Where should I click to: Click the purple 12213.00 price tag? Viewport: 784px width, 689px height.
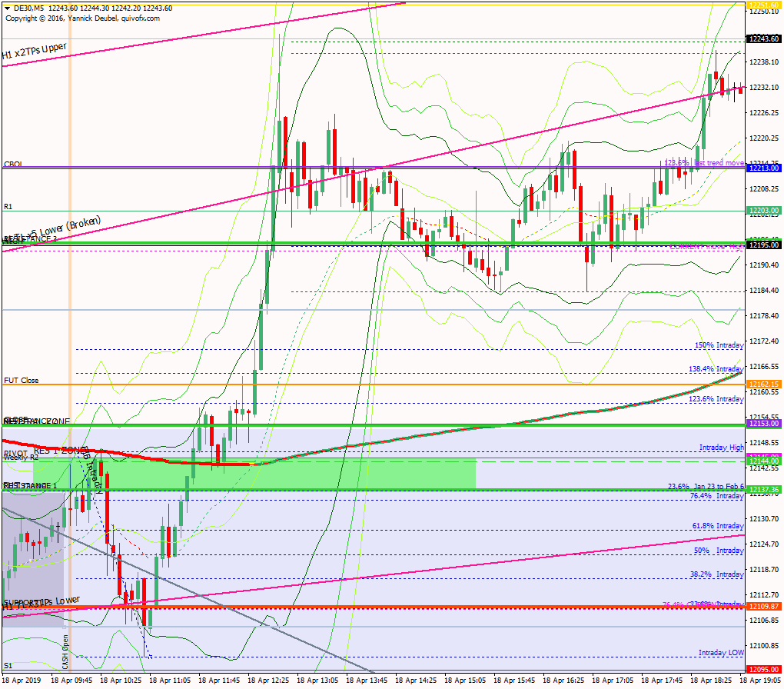[x=764, y=168]
